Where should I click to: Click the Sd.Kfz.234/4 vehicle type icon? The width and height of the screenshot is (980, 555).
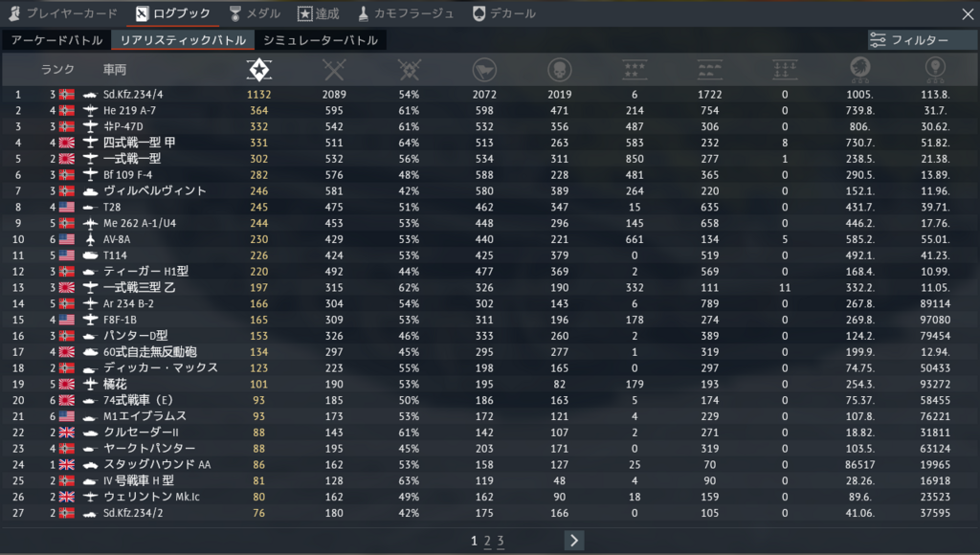point(90,95)
